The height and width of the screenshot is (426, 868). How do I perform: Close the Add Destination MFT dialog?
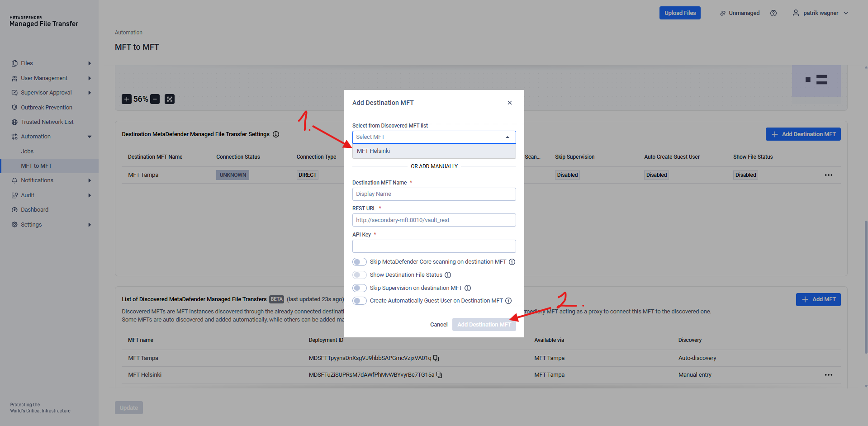coord(510,103)
